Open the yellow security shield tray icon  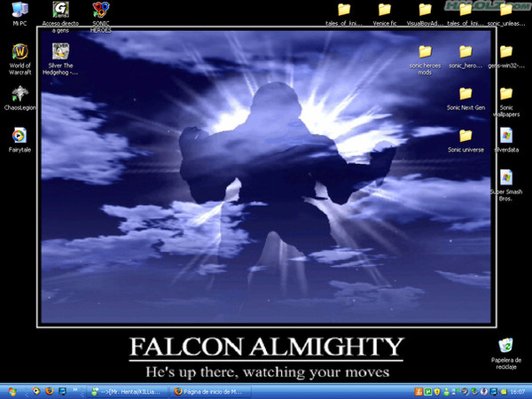pos(437,392)
